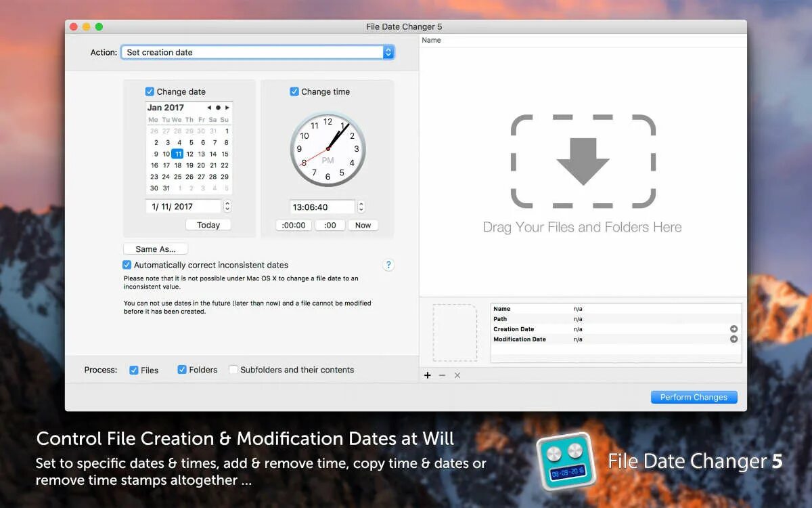812x508 pixels.
Task: Click the drag files drop zone icon
Action: 583,161
